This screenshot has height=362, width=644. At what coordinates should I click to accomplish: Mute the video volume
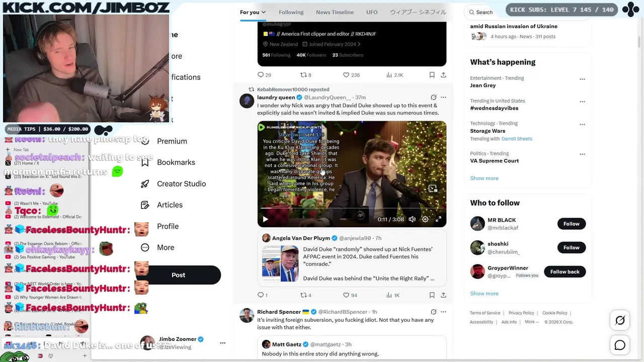pyautogui.click(x=412, y=219)
